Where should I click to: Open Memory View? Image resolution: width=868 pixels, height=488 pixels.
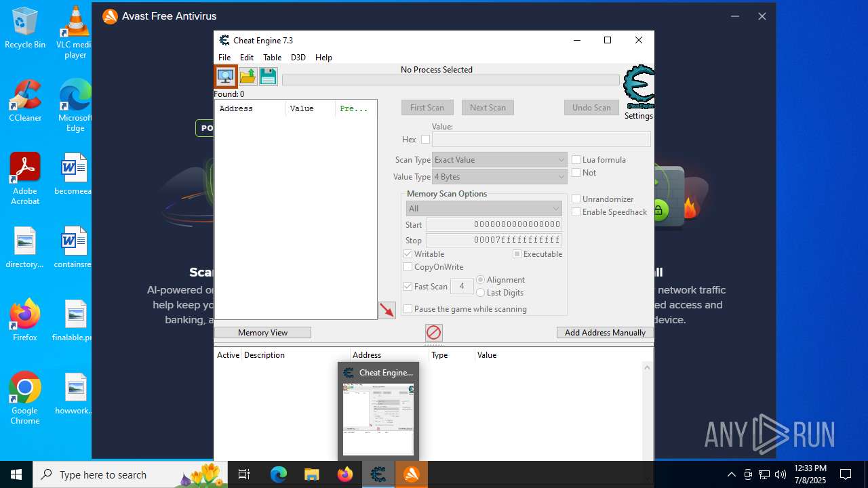[x=262, y=333]
